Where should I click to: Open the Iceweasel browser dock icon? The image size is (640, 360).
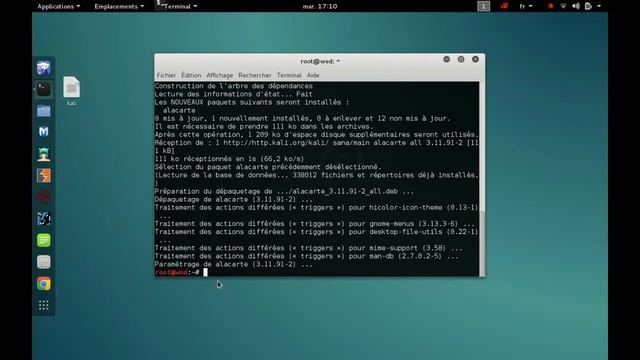point(44,68)
